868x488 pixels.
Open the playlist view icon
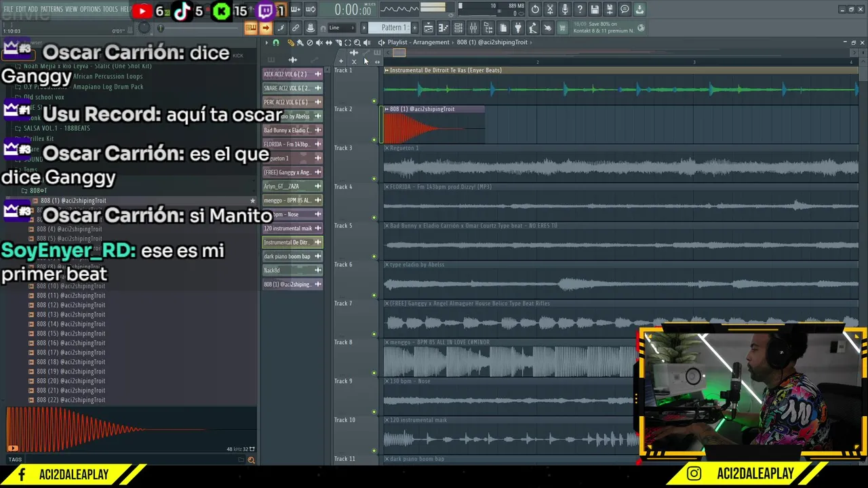tap(428, 28)
